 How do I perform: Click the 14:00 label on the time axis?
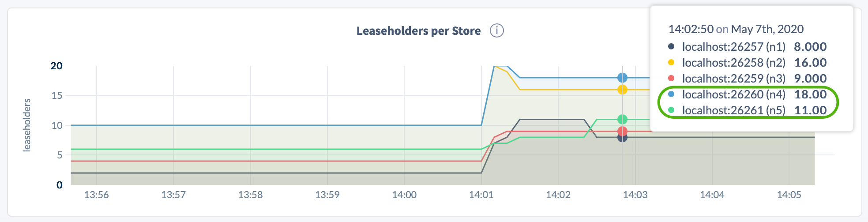[x=404, y=195]
